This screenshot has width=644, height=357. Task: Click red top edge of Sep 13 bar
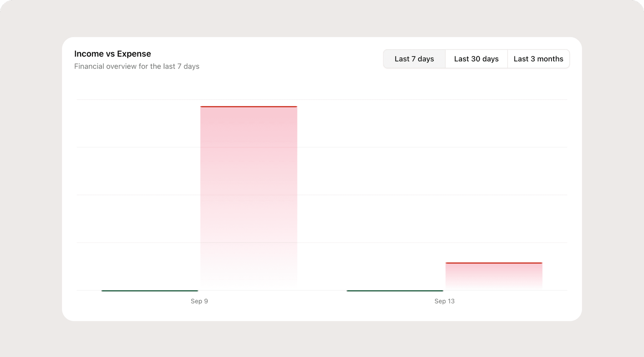(x=494, y=263)
